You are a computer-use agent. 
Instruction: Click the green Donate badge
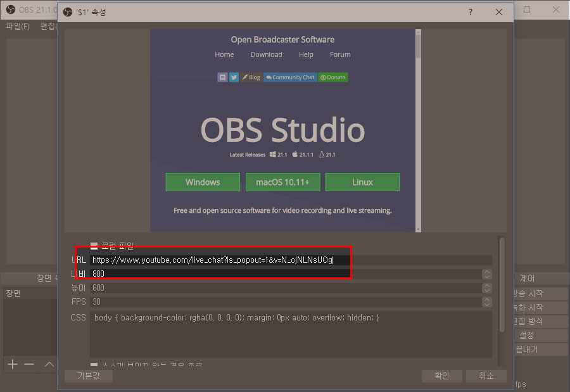332,77
